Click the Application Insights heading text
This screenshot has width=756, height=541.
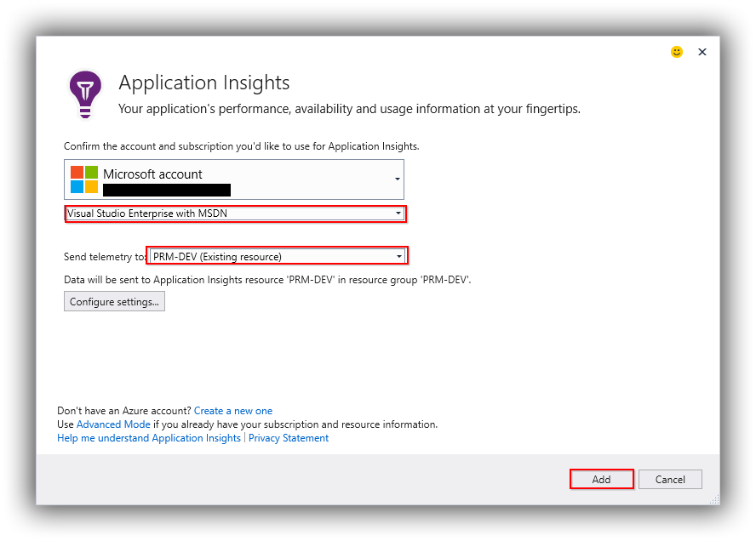(x=204, y=83)
